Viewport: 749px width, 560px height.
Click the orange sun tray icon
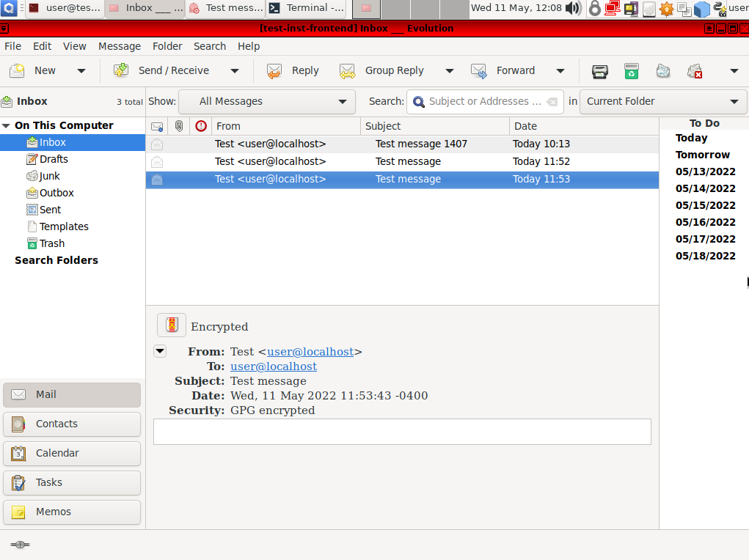666,9
